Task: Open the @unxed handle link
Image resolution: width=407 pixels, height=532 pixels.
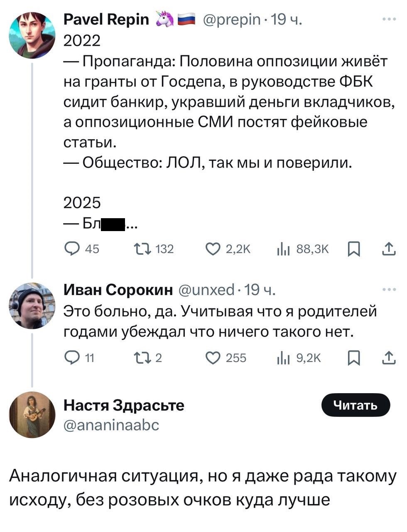Action: click(x=206, y=289)
